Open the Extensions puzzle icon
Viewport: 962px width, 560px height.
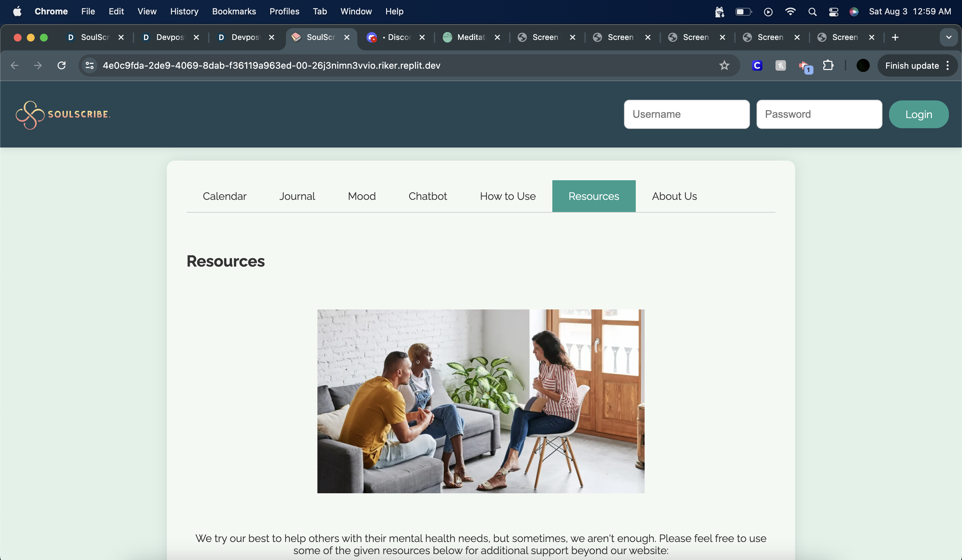click(828, 66)
